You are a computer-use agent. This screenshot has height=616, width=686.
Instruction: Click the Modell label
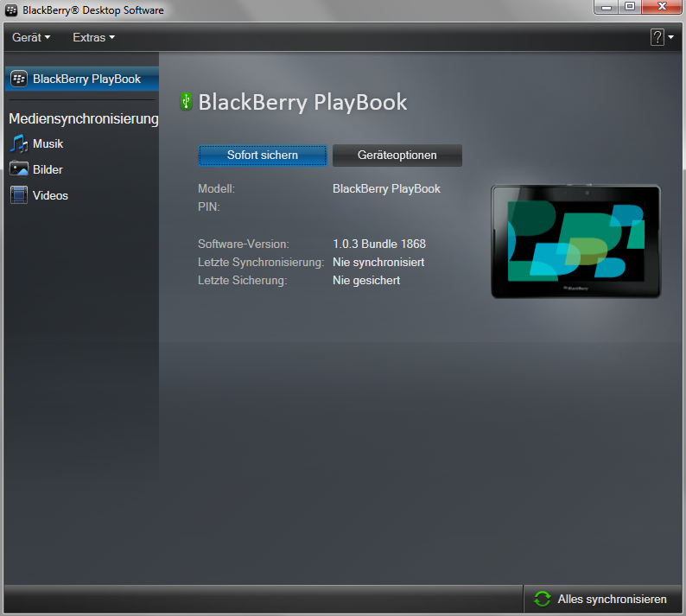point(216,188)
